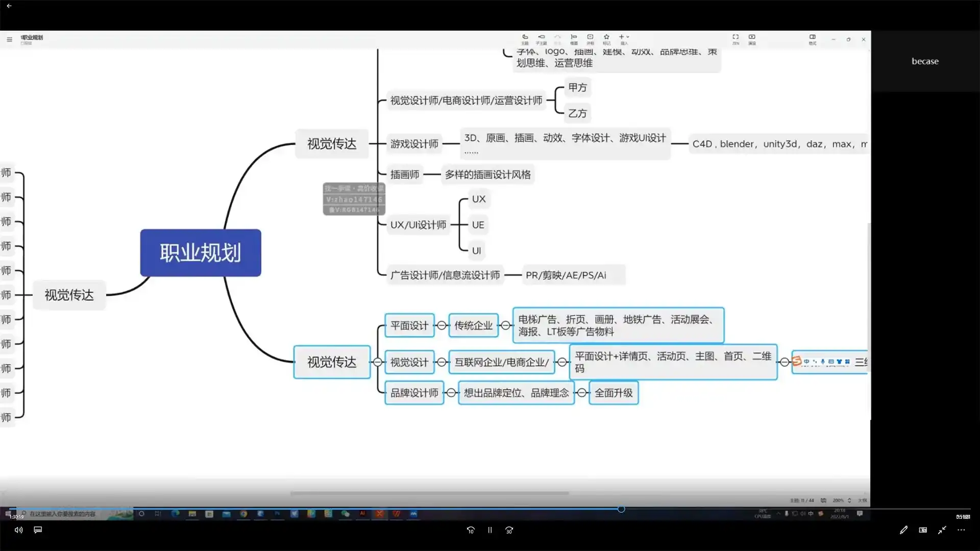The width and height of the screenshot is (980, 551).
Task: Toggle the video volume speaker icon
Action: click(x=18, y=530)
